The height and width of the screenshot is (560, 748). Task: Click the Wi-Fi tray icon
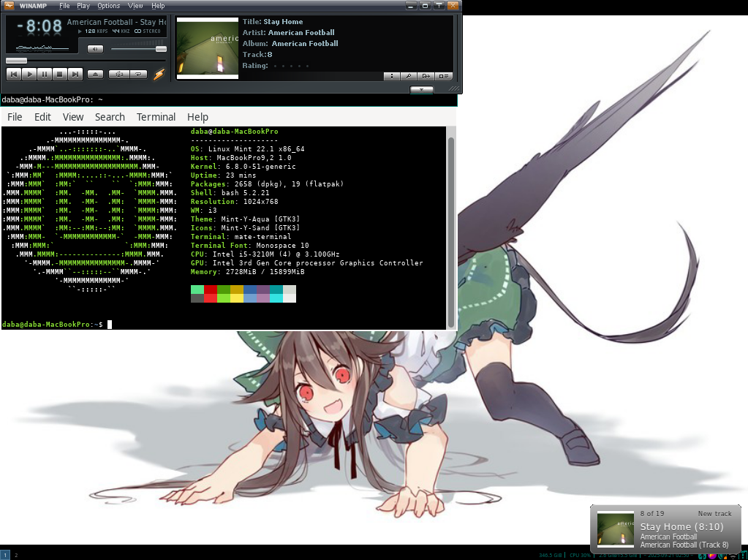point(733,556)
